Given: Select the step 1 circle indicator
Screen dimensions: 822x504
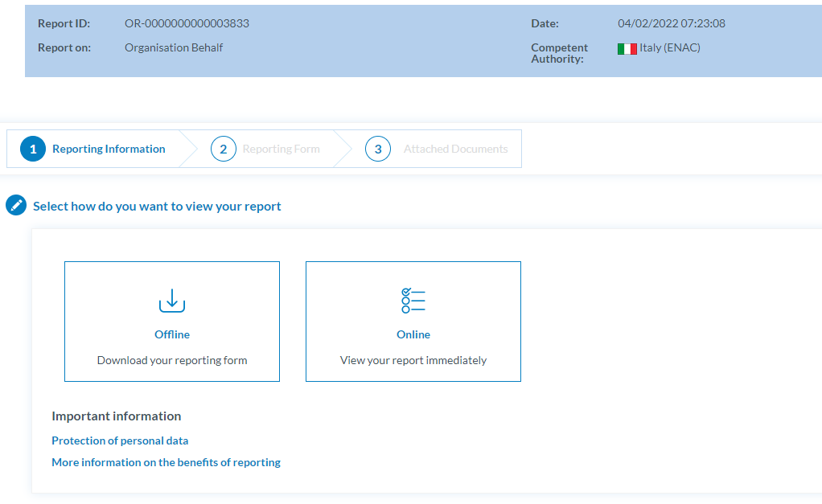Looking at the screenshot, I should [33, 150].
